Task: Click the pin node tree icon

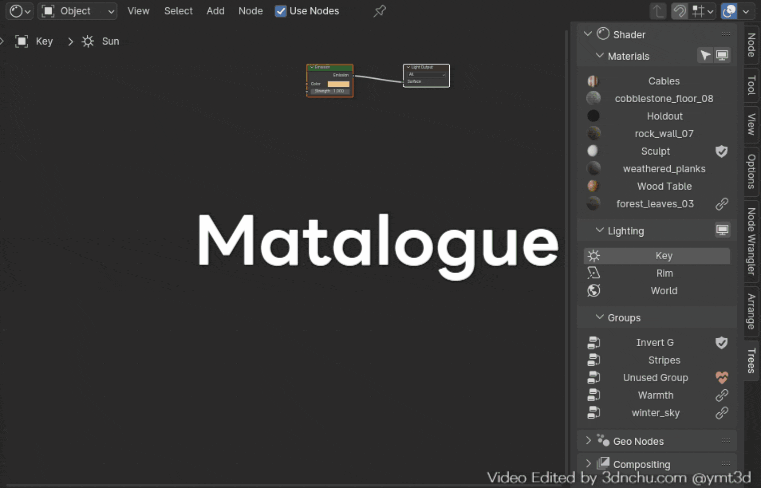Action: 380,11
